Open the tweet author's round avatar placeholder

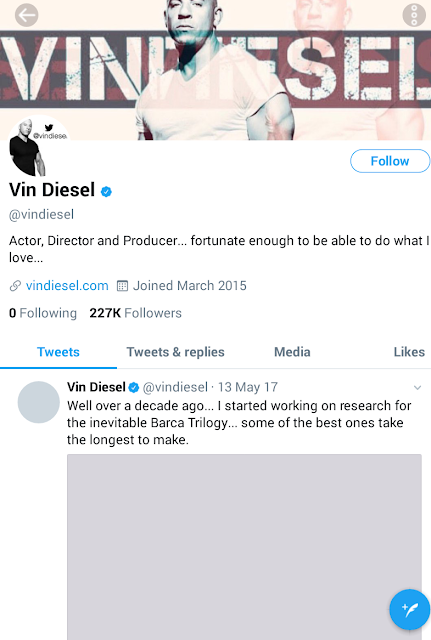[39, 402]
